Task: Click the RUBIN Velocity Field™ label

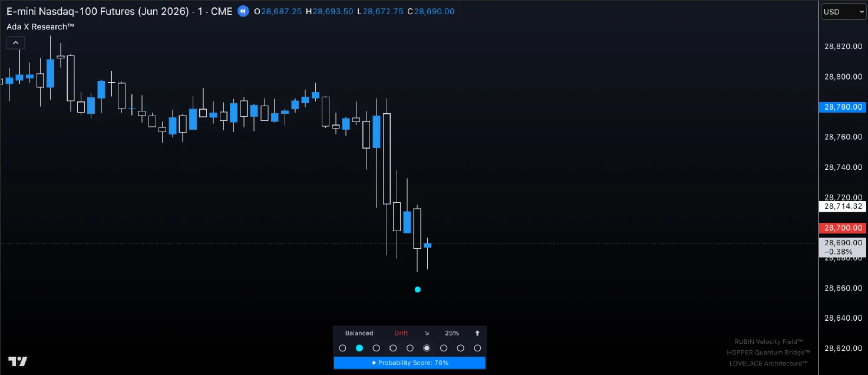Action: click(768, 341)
